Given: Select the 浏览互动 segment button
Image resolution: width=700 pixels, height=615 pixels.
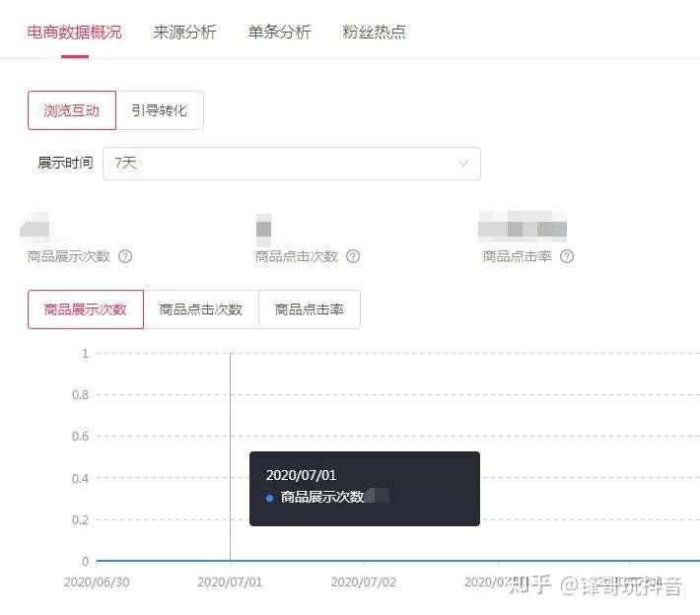Looking at the screenshot, I should (x=72, y=110).
